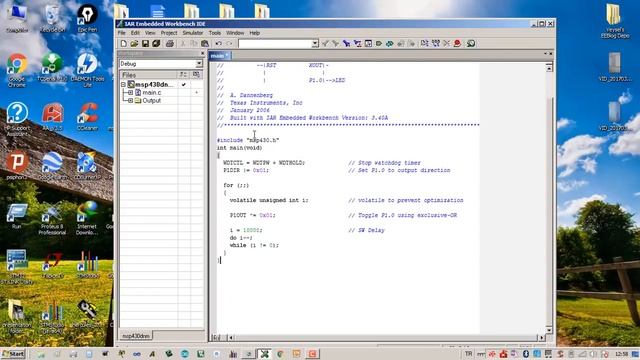Click the Go To line icon
Screen dimensions: 640x360
368,43
